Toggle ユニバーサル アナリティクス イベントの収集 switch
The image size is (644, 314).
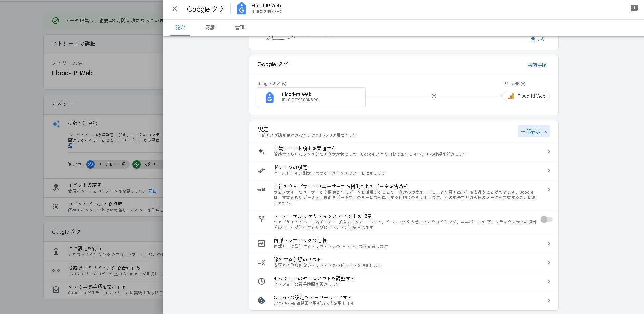click(x=546, y=219)
